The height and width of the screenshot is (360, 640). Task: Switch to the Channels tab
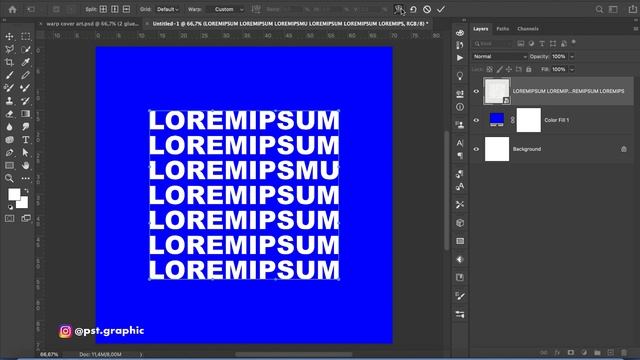528,29
